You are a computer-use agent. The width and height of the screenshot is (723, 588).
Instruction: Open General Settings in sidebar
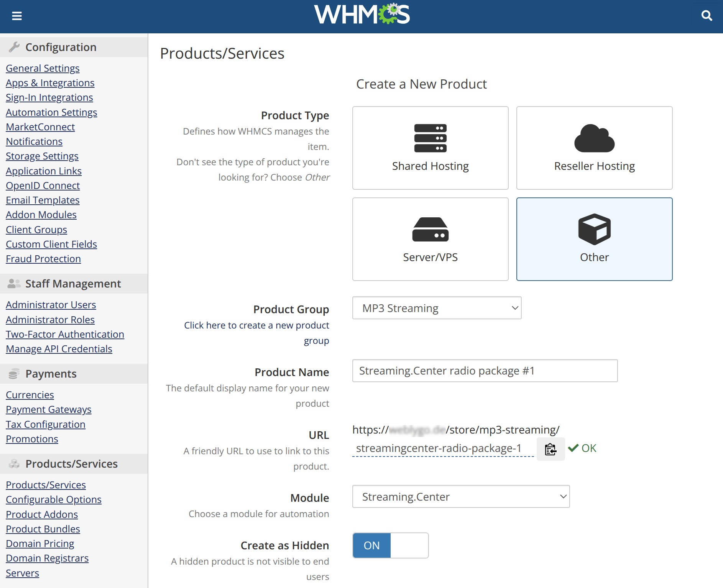(43, 68)
